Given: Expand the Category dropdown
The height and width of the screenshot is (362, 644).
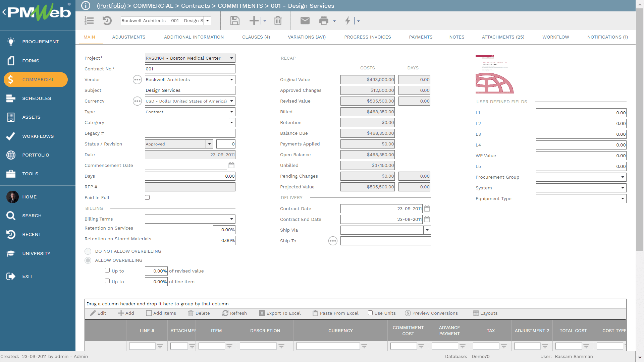Looking at the screenshot, I should pos(231,122).
